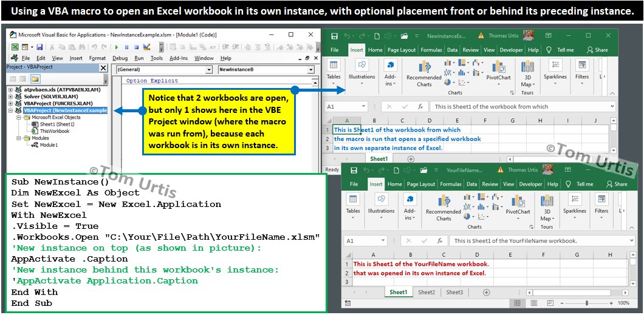Click Recommended Charts in NewInstanceEx ribbon
The height and width of the screenshot is (315, 644).
click(424, 74)
